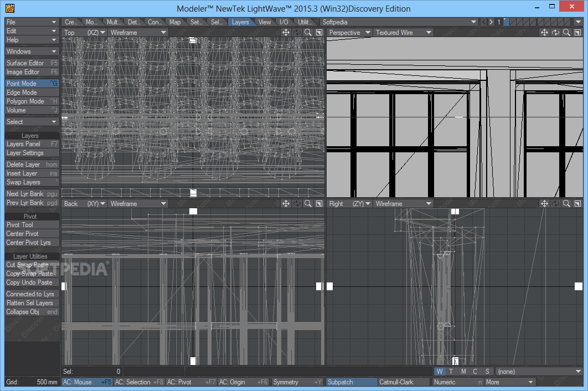Select the M morph map button
This screenshot has width=588, height=391.
point(463,372)
